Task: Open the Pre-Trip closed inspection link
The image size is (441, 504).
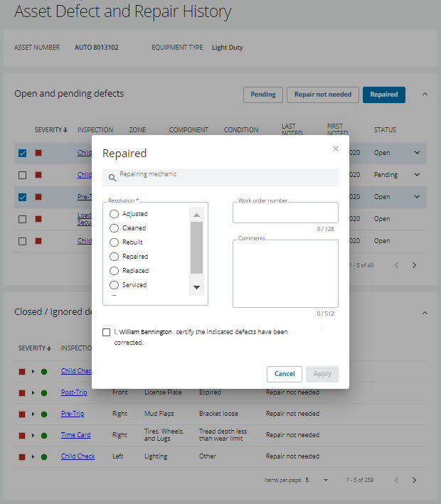Action: click(73, 414)
